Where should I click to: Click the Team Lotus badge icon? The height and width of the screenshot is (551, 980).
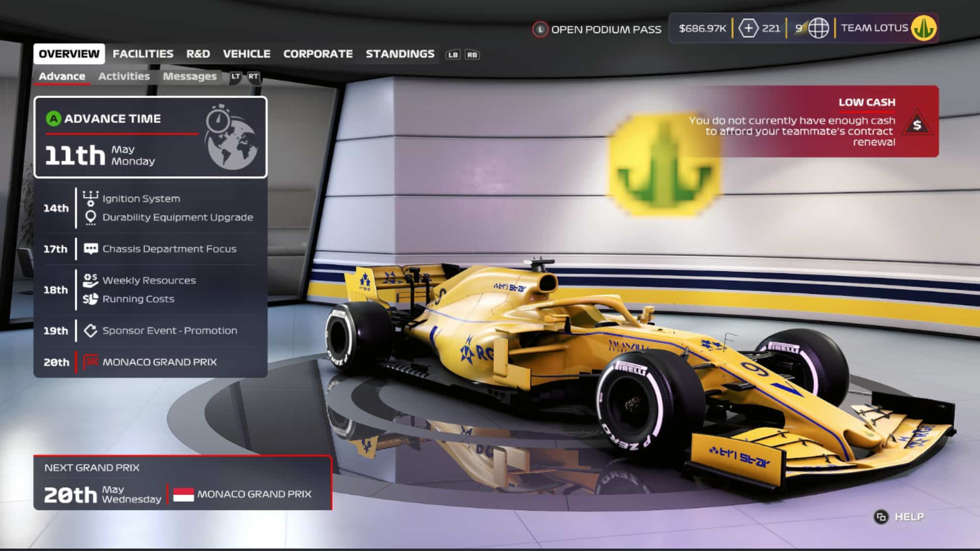pyautogui.click(x=924, y=28)
